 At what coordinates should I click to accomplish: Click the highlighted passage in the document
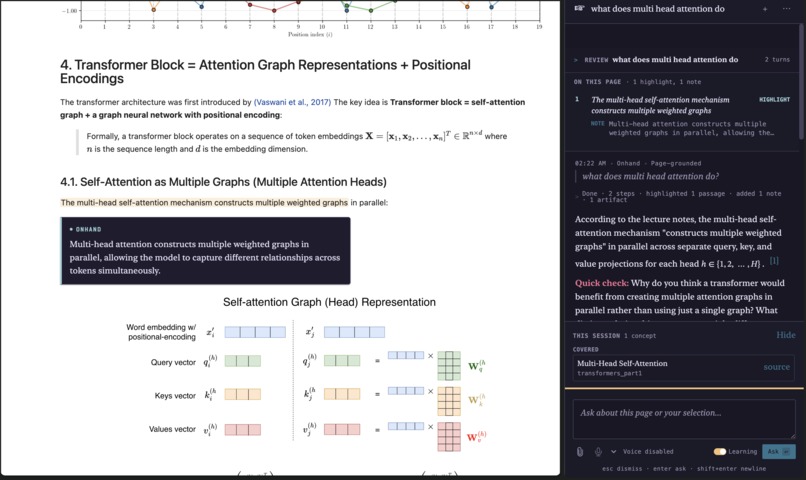(x=204, y=202)
